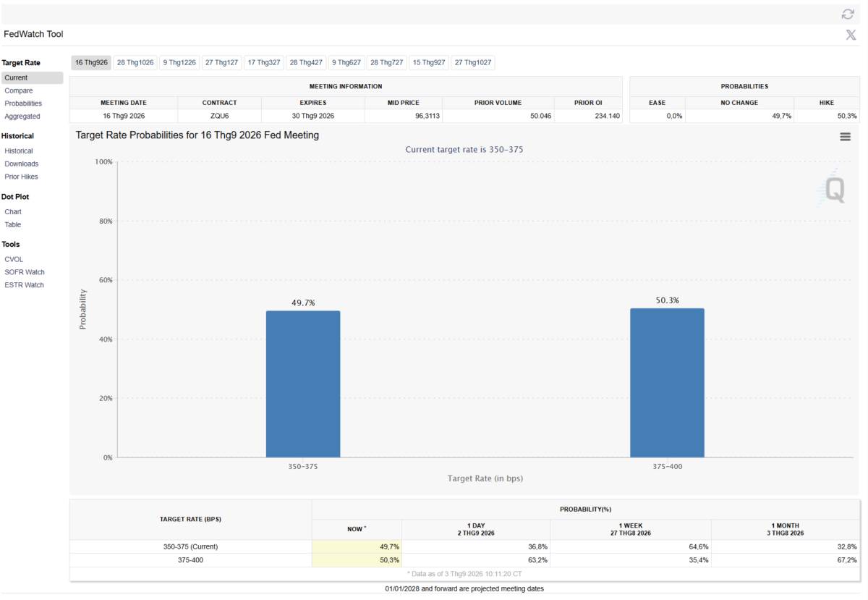
Task: Select the 17 Thg327 meeting tab
Action: [264, 63]
